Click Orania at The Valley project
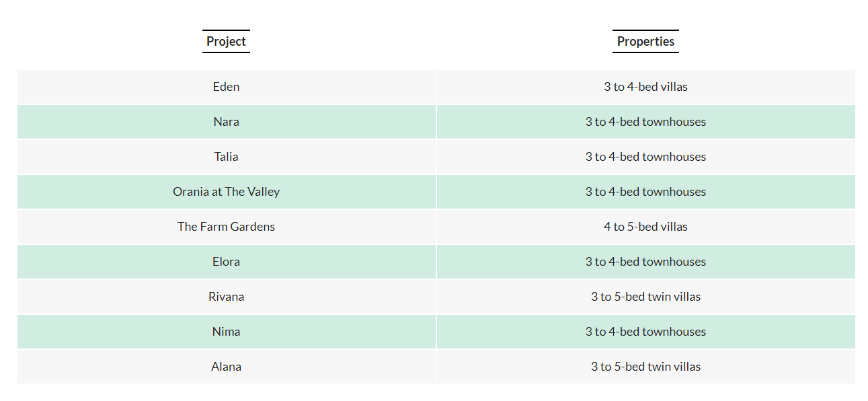Screen dimensions: 868x401 point(226,192)
